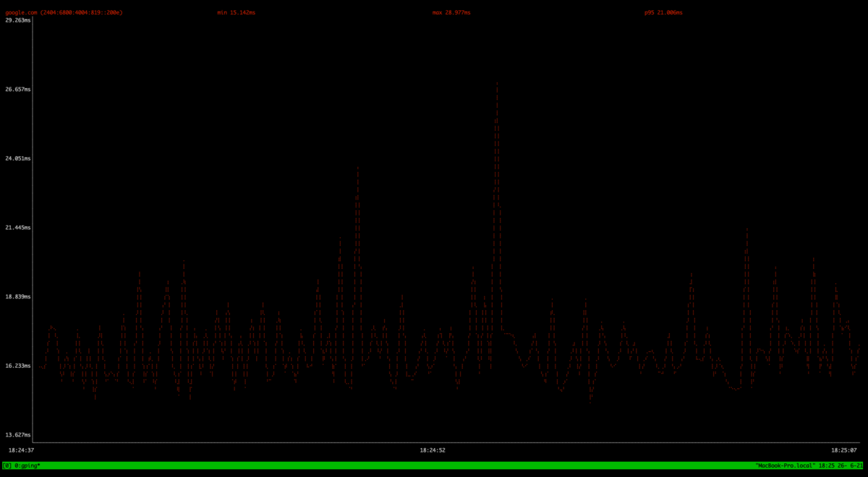Screen dimensions: 868x477
Task: Click the max 28.977ms statistic
Action: click(451, 12)
